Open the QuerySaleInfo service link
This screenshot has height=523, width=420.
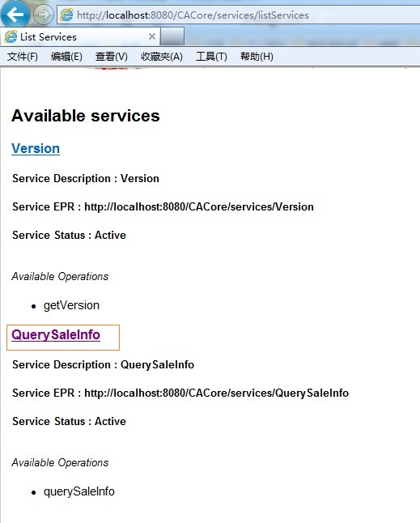click(56, 335)
